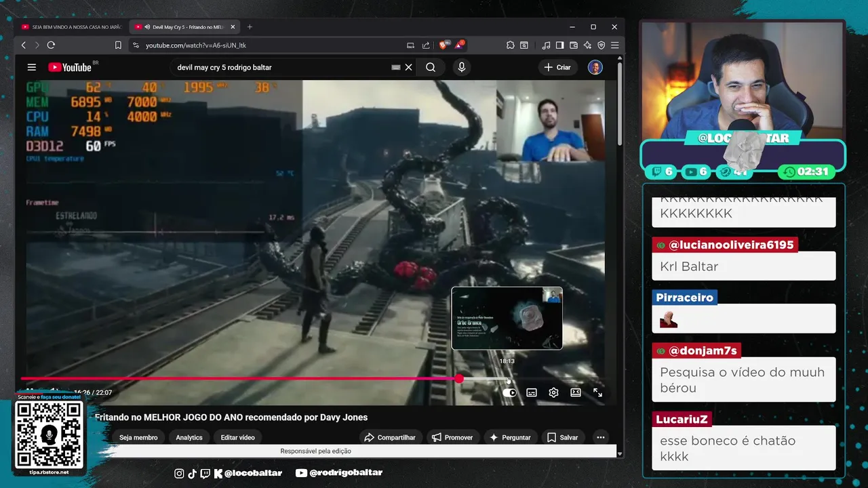Go back with the browser back arrow

[x=24, y=45]
